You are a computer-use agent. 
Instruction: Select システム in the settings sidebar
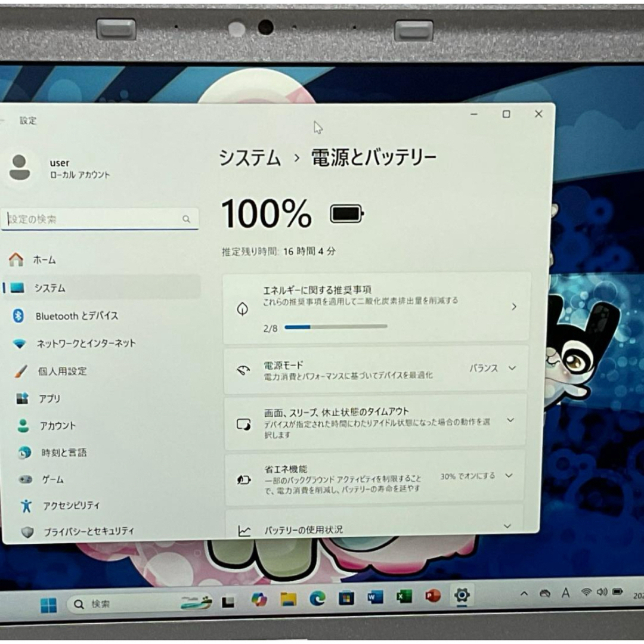click(102, 287)
